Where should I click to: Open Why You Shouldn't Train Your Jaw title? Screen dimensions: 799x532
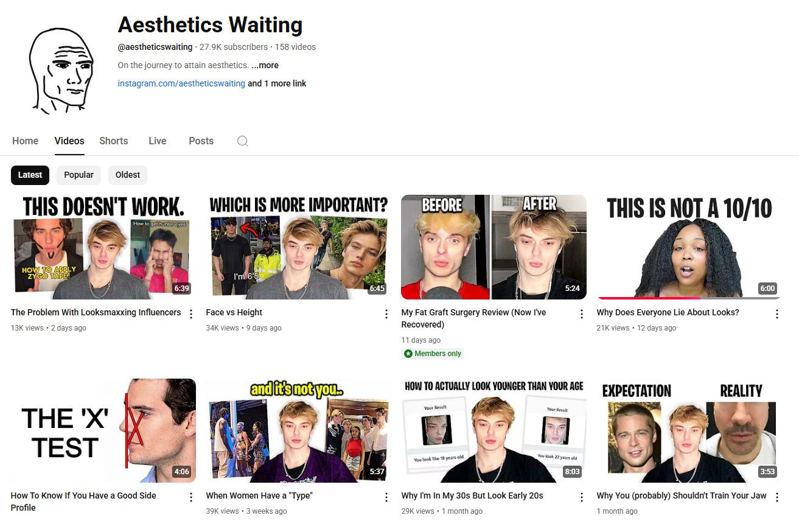pyautogui.click(x=682, y=495)
